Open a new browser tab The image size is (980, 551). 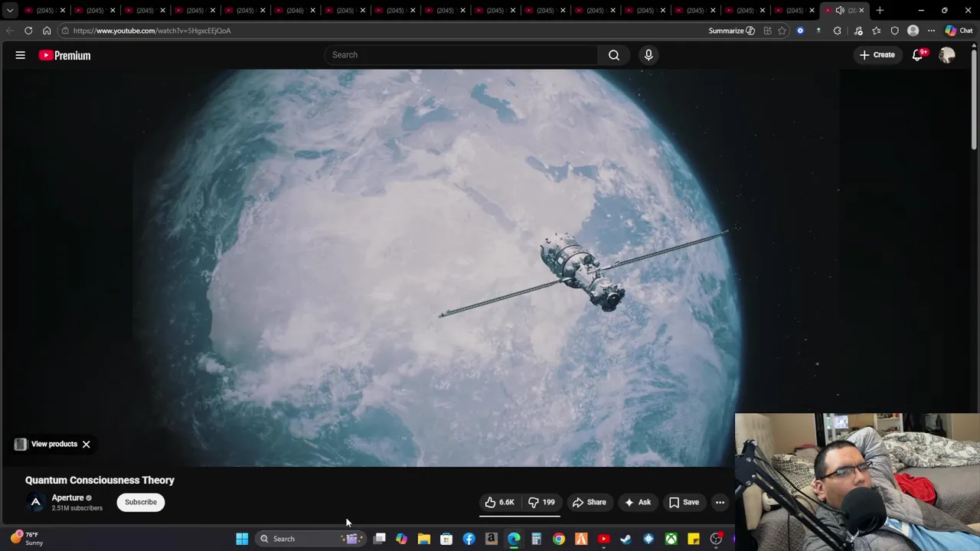tap(880, 10)
